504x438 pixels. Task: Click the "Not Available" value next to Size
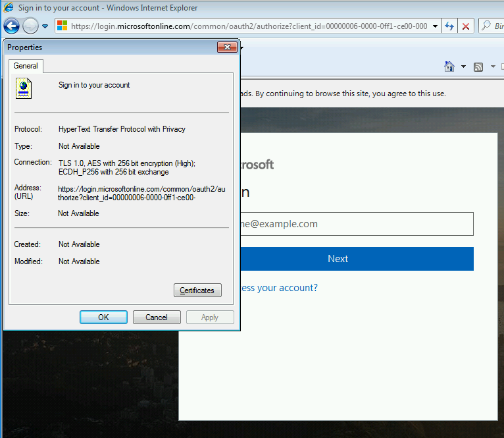pyautogui.click(x=78, y=213)
